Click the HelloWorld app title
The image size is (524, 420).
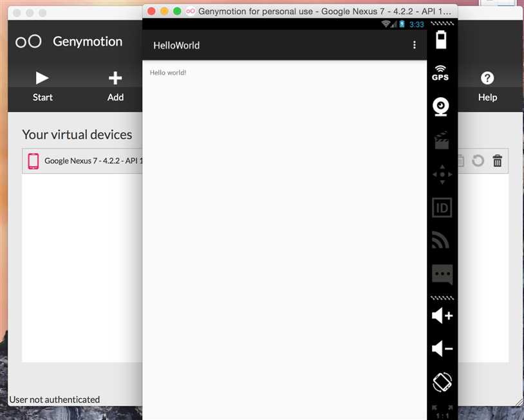click(x=176, y=46)
